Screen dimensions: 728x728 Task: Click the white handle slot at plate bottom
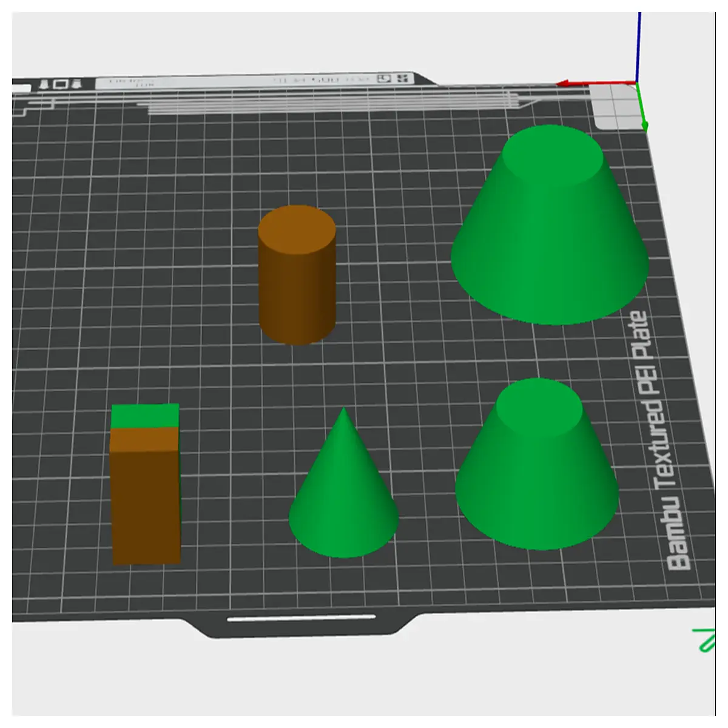tap(301, 619)
